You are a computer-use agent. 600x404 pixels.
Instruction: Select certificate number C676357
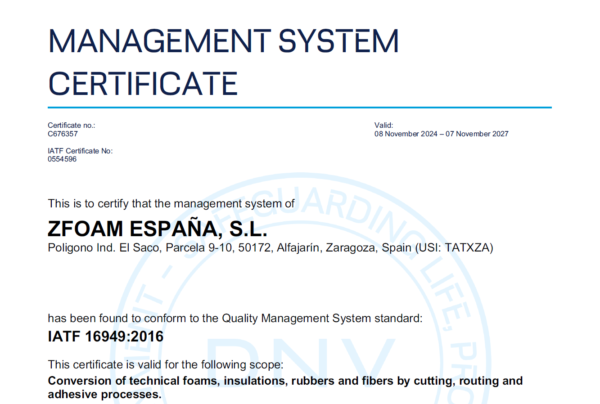(63, 133)
